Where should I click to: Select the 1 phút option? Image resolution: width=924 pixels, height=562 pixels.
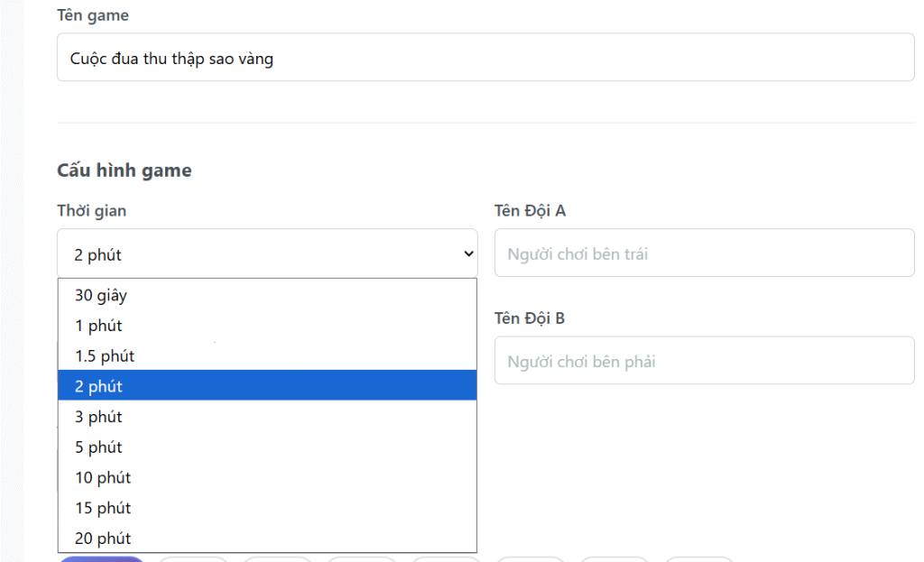click(267, 326)
